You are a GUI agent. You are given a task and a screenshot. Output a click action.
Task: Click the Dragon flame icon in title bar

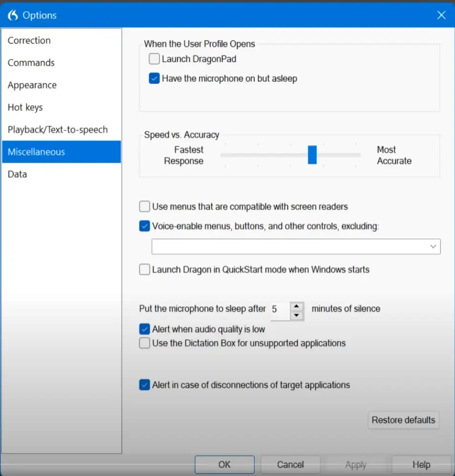coord(13,15)
